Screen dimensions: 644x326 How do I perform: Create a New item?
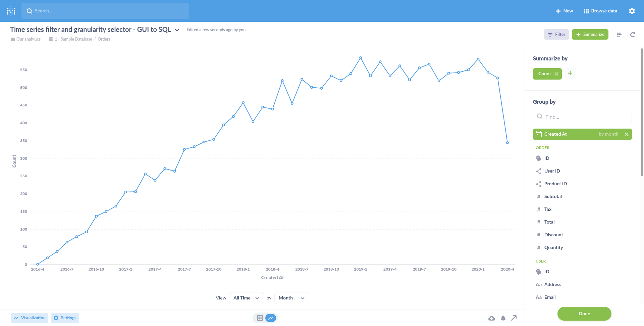click(564, 11)
